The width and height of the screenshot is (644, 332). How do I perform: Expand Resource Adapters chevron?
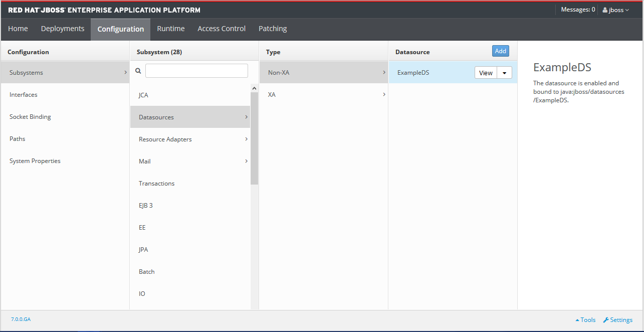click(x=246, y=139)
